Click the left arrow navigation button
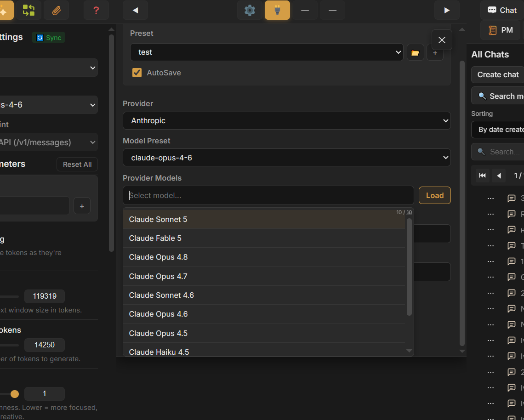Viewport: 524px width, 420px height. click(x=135, y=11)
